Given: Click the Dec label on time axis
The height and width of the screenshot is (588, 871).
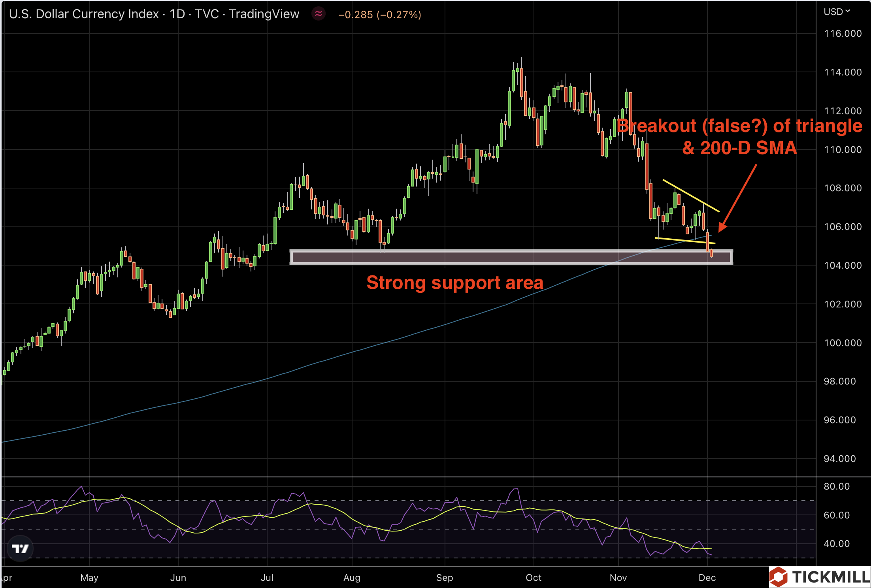Looking at the screenshot, I should tap(707, 577).
